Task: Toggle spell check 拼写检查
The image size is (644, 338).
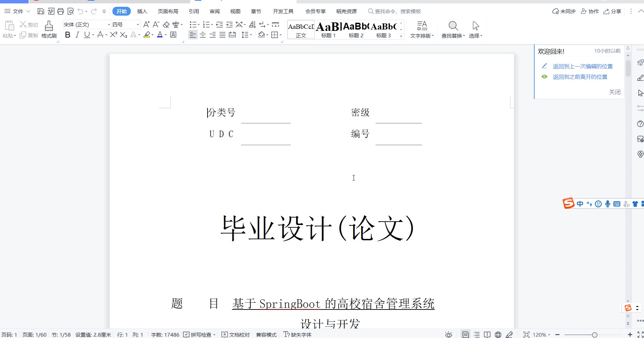Action: point(199,335)
